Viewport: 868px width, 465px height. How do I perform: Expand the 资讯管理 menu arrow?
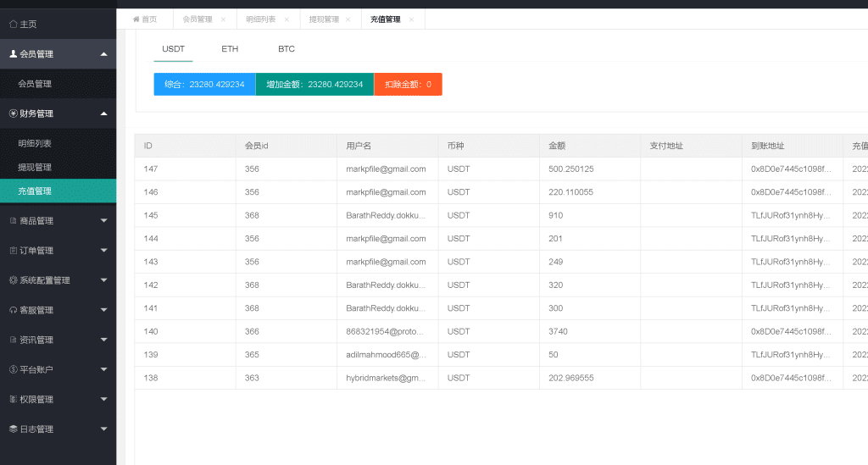coord(103,340)
